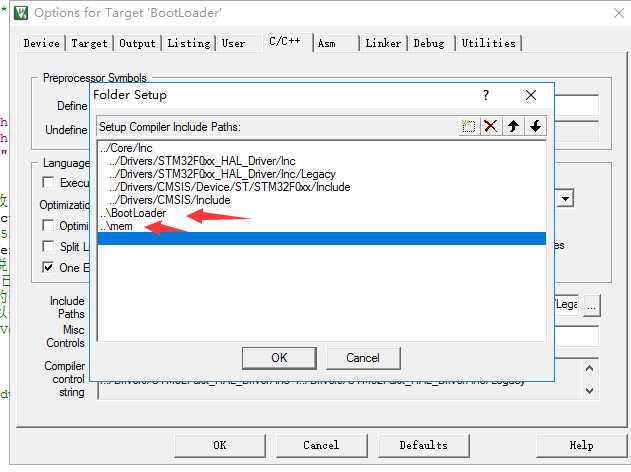The height and width of the screenshot is (472, 631).
Task: Click the Defaults button
Action: pos(423,445)
